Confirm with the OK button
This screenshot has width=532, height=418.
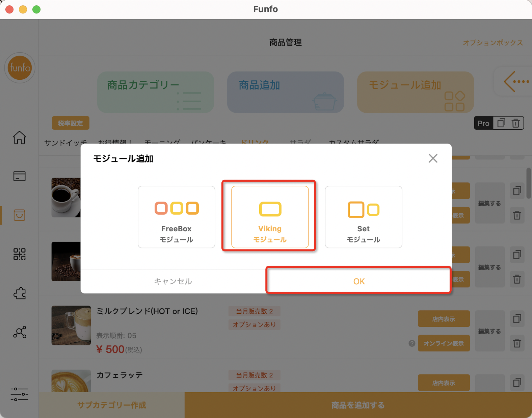click(359, 281)
